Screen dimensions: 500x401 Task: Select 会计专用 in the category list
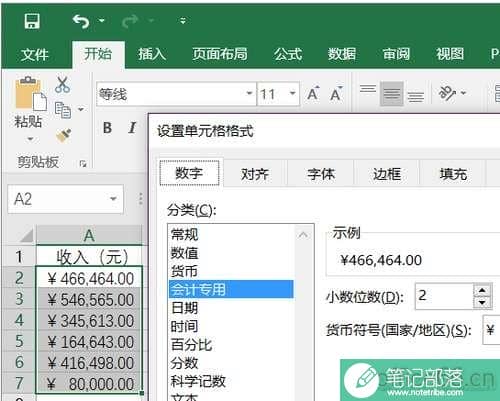click(x=231, y=289)
